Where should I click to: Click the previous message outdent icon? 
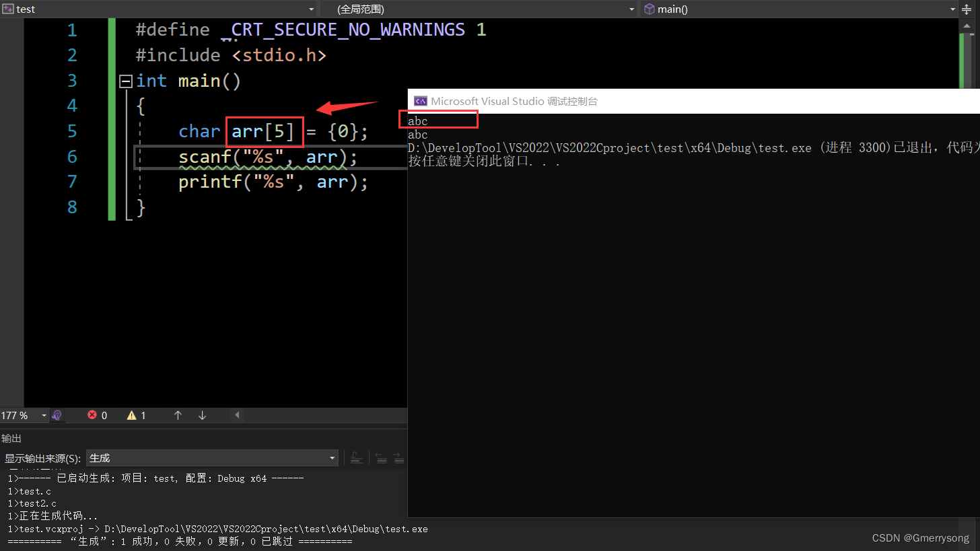[x=381, y=458]
